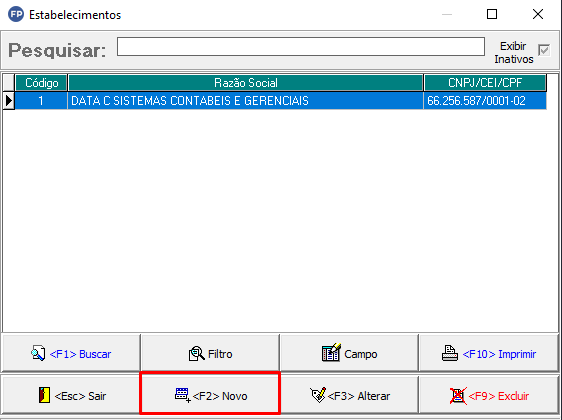
Task: Click the FP application logo in title bar
Action: 16,14
